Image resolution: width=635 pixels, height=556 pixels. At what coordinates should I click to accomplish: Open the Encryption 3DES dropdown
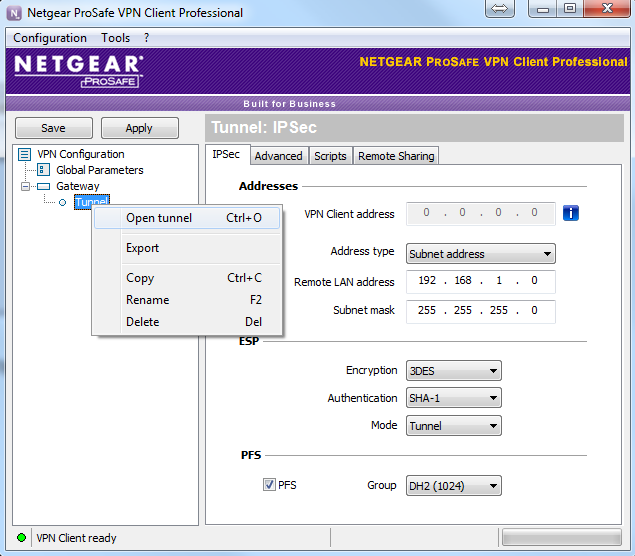(x=454, y=371)
